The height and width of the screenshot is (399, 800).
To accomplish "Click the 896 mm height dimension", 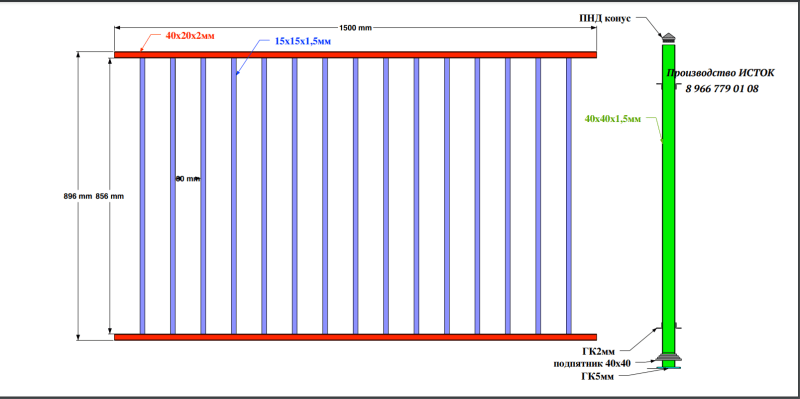I will point(77,196).
